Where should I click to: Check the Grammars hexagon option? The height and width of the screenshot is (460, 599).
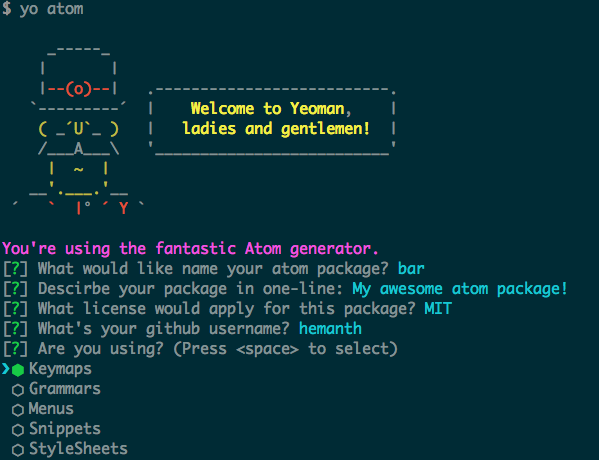pyautogui.click(x=18, y=390)
